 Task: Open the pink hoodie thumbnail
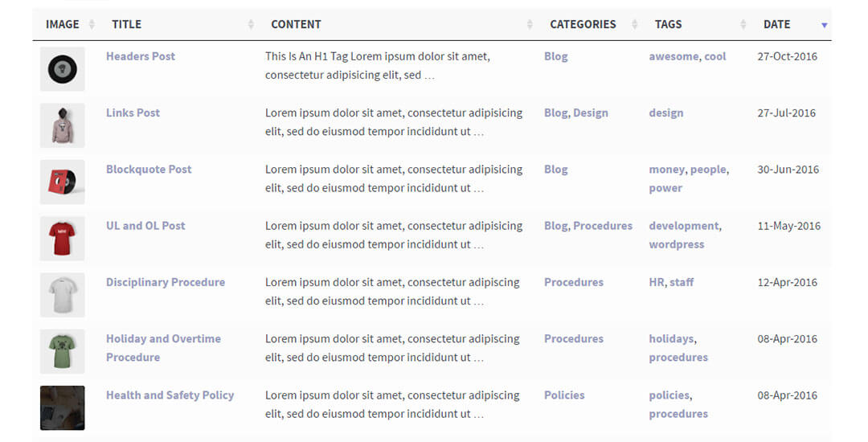pyautogui.click(x=63, y=125)
